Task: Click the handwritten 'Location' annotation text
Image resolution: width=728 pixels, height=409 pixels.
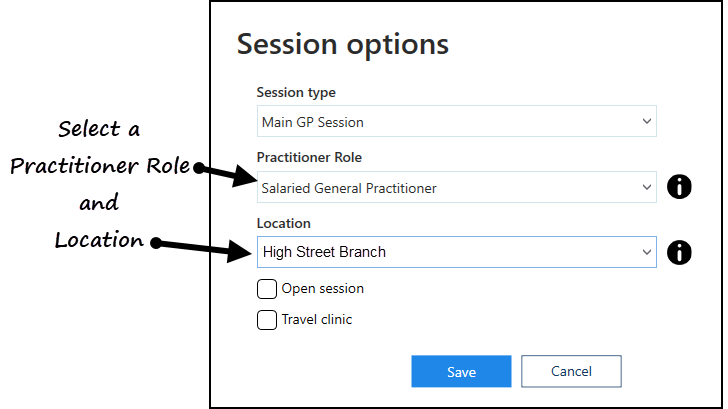Action: click(99, 240)
